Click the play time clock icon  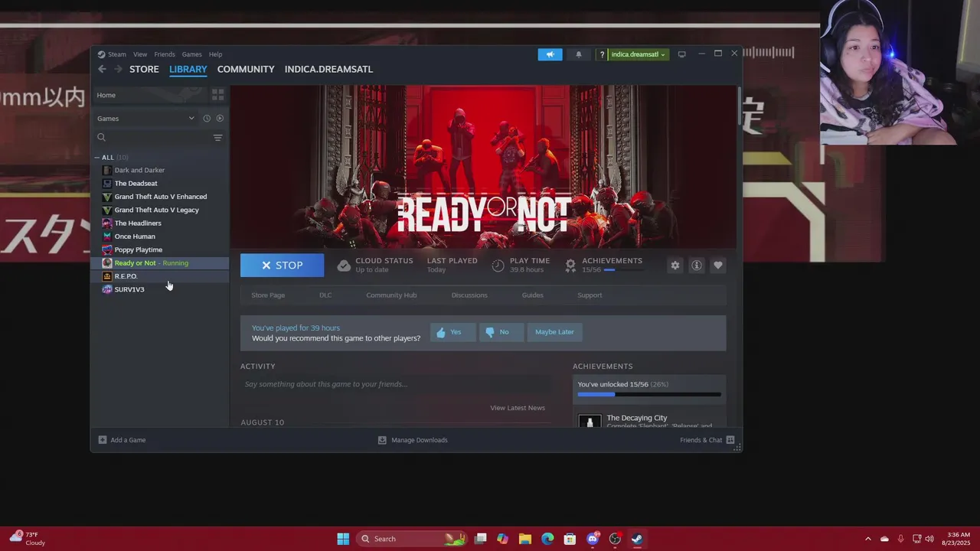[498, 266]
